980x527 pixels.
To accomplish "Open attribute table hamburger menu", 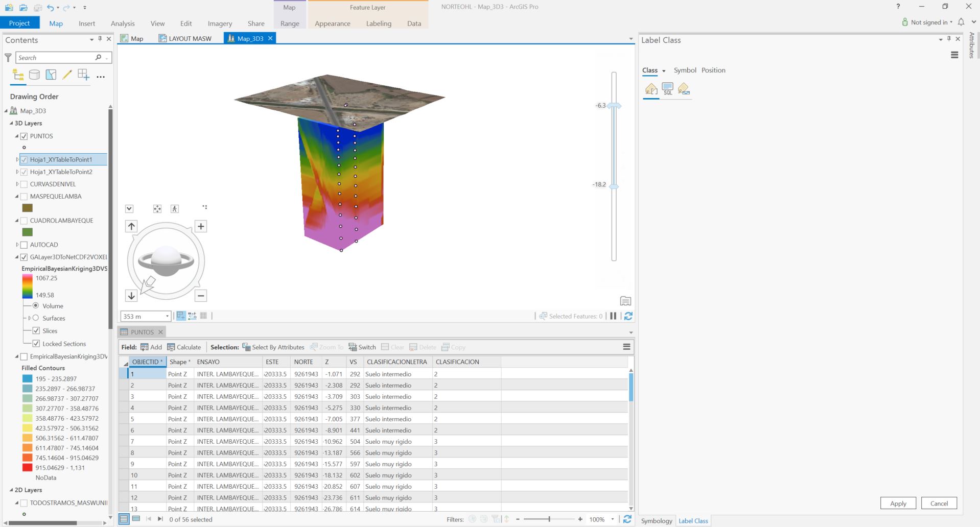I will tap(626, 347).
